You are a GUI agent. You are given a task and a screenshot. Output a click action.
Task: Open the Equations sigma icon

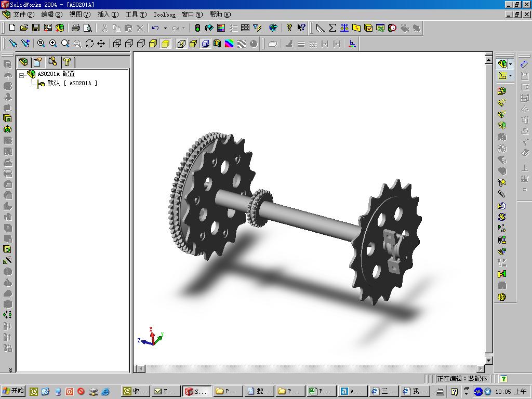coord(332,28)
